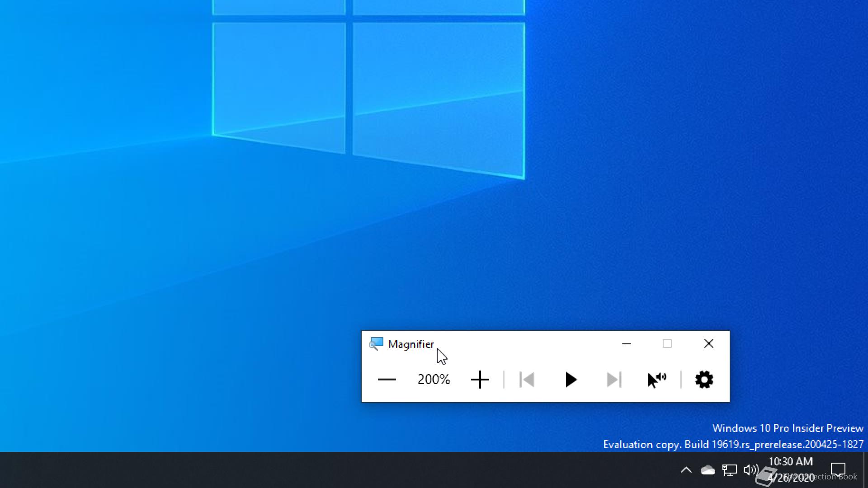This screenshot has width=868, height=488.
Task: Zoom in with the Magnifier plus button
Action: click(480, 380)
